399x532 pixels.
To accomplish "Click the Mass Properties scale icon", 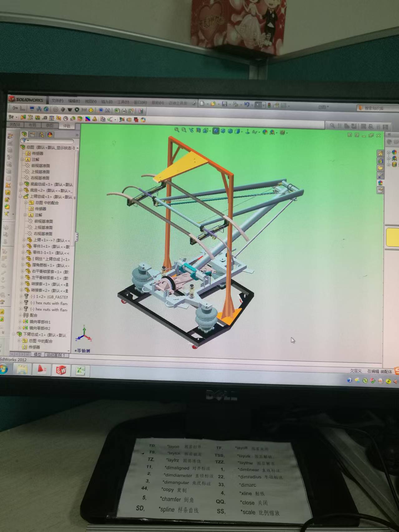I will point(51,118).
